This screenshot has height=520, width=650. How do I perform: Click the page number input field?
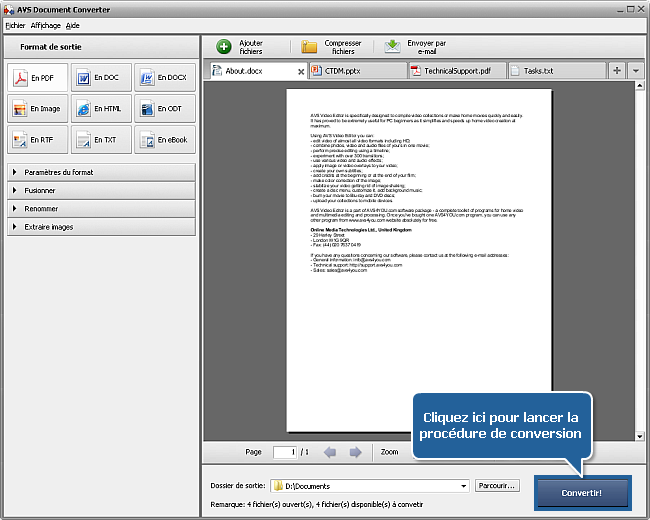coord(285,452)
